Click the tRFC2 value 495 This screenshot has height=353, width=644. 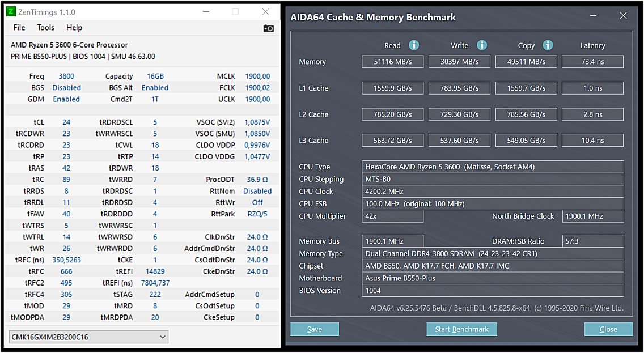(66, 283)
